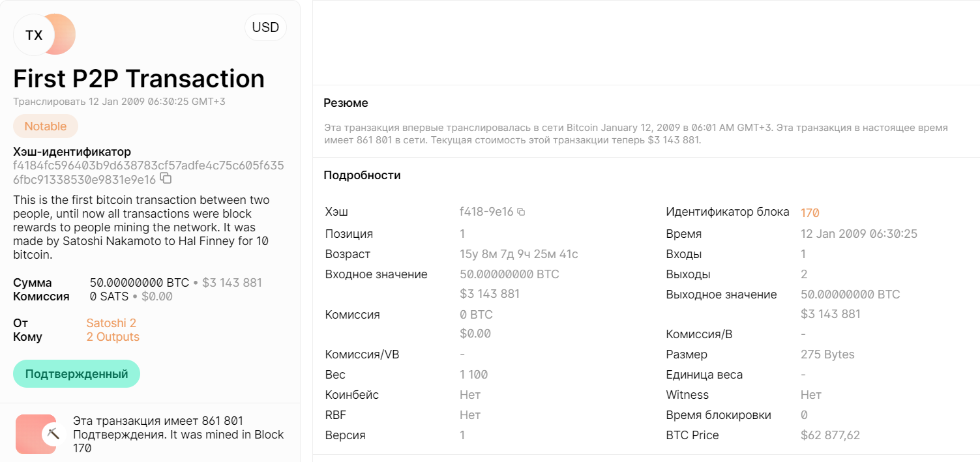980x462 pixels.
Task: Click the First P2P Transaction title
Action: click(x=139, y=78)
